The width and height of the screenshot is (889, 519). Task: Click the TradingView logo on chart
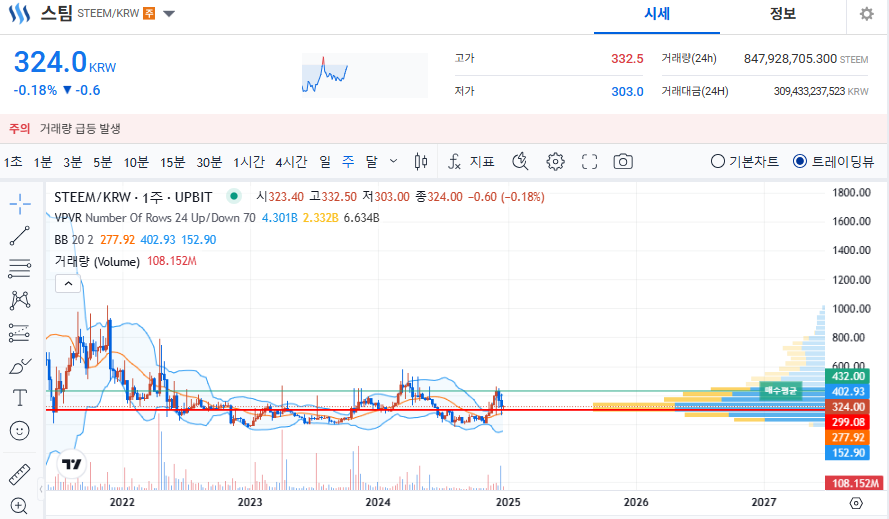point(72,464)
